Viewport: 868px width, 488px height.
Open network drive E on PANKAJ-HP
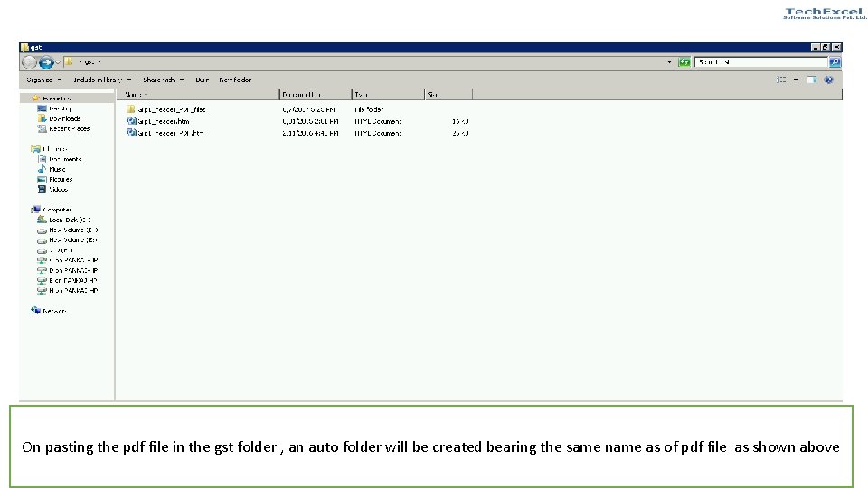tap(73, 280)
